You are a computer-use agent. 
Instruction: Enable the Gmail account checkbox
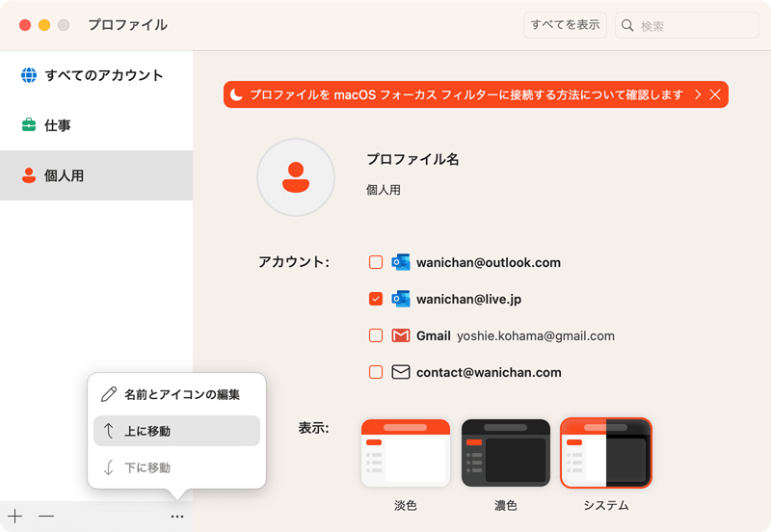pos(376,335)
